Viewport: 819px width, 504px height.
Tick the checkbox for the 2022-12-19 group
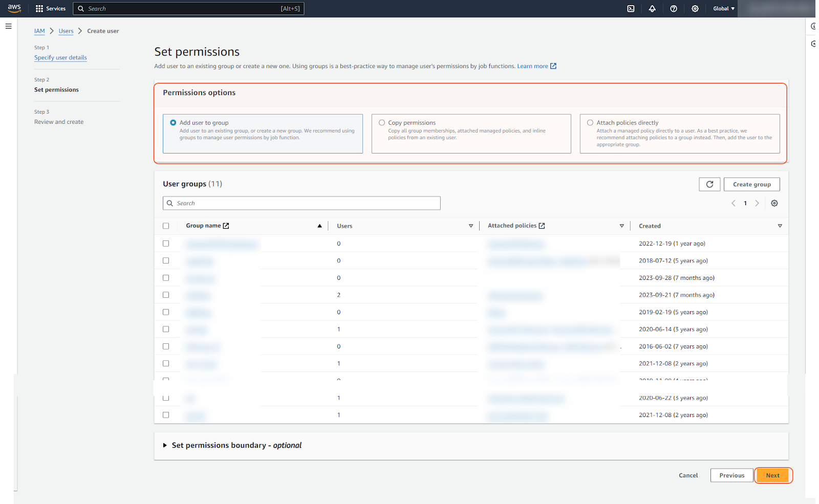(166, 244)
